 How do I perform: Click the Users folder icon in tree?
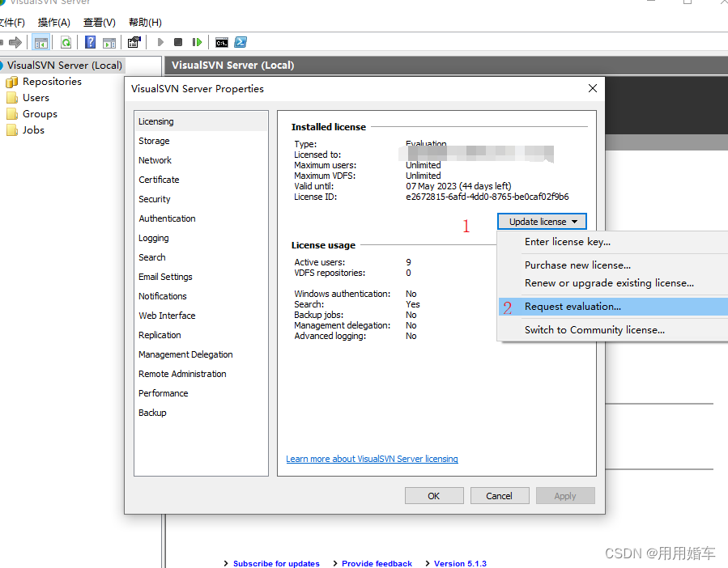point(11,99)
